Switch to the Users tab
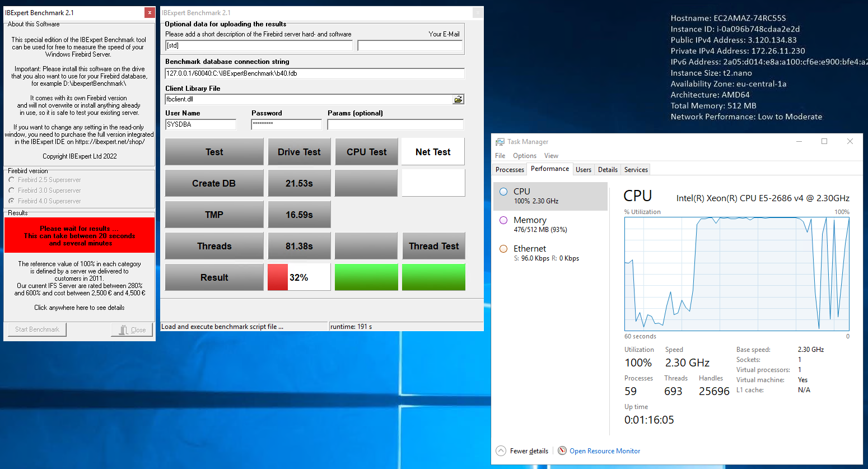Viewport: 868px width, 469px height. [584, 170]
